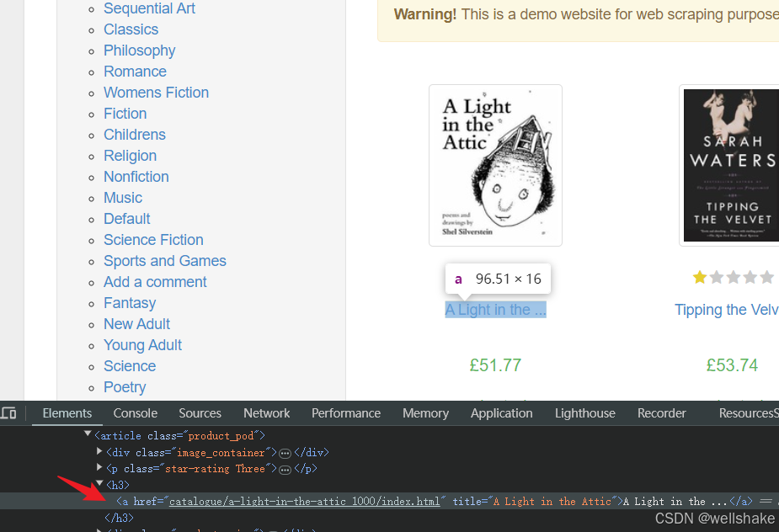The height and width of the screenshot is (532, 779).
Task: Switch to the Memory tab
Action: [425, 413]
